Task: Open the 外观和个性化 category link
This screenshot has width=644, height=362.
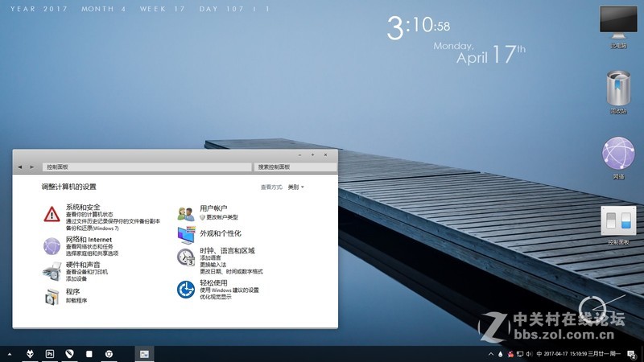Action: pos(221,233)
